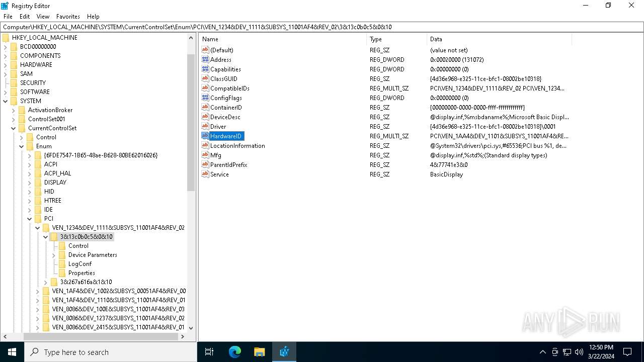644x362 pixels.
Task: Select the ConfigFlags binary icon
Action: [205, 98]
